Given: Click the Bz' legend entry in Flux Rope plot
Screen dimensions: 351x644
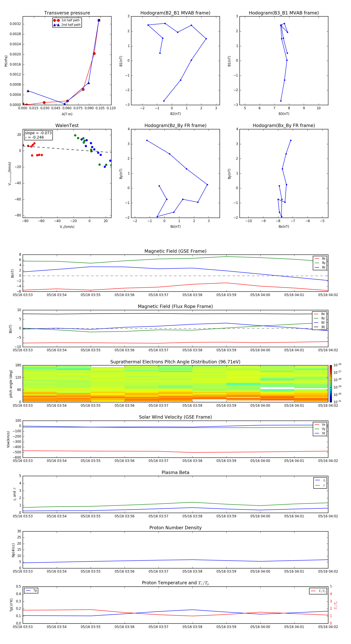Looking at the screenshot, I should click(x=320, y=323).
